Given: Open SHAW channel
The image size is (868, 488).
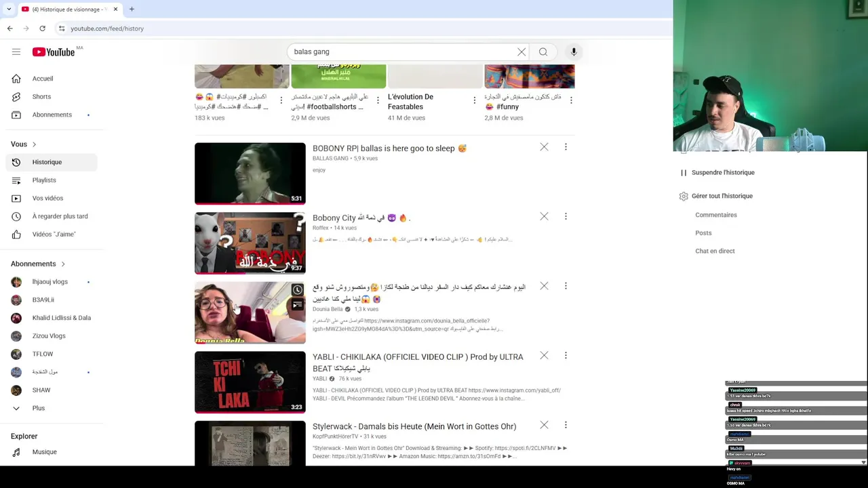Looking at the screenshot, I should pyautogui.click(x=52, y=390).
